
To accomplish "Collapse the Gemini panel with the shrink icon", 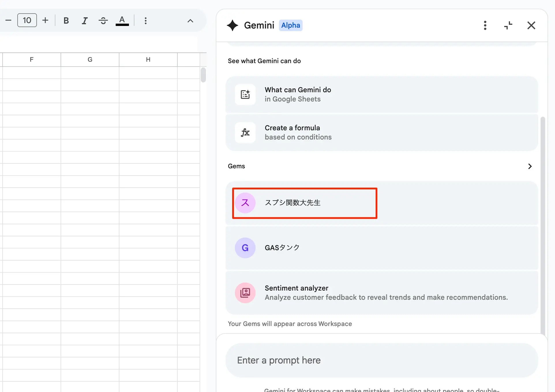I will click(508, 25).
